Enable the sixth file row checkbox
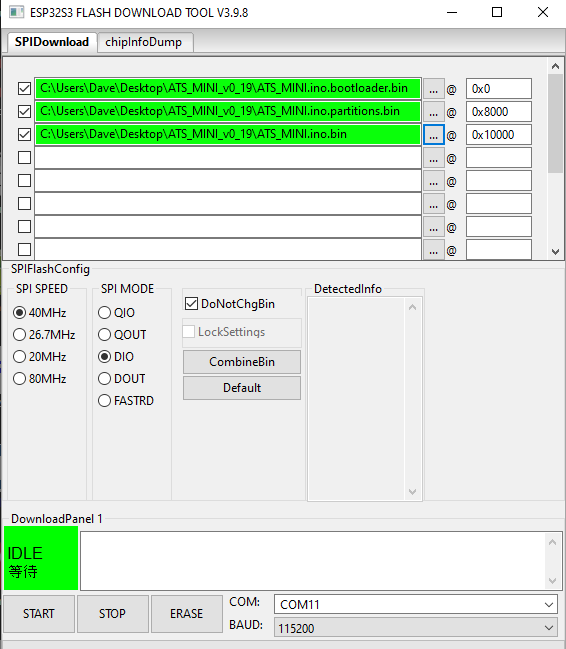Viewport: 566px width, 649px height. 24,204
